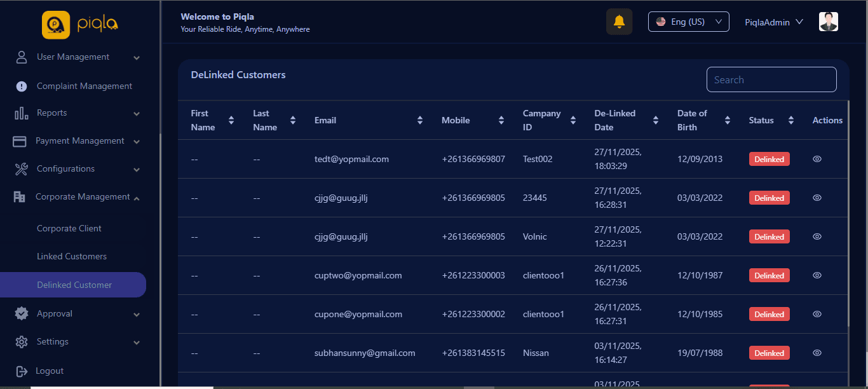The height and width of the screenshot is (389, 868).
Task: Expand Approval menu chevron
Action: 137,314
